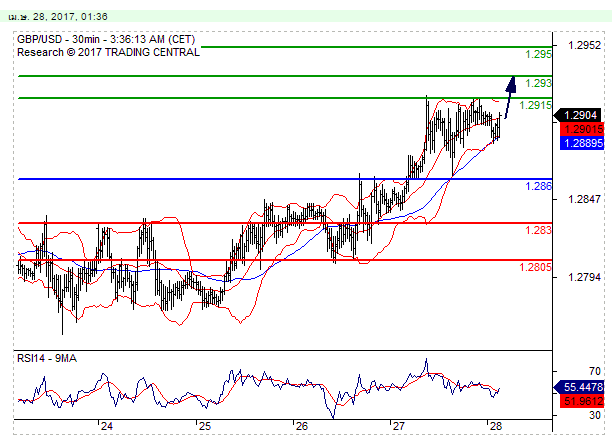Screen dimensions: 612x443
Task: Click the price axis value 1.2847
Action: [584, 199]
